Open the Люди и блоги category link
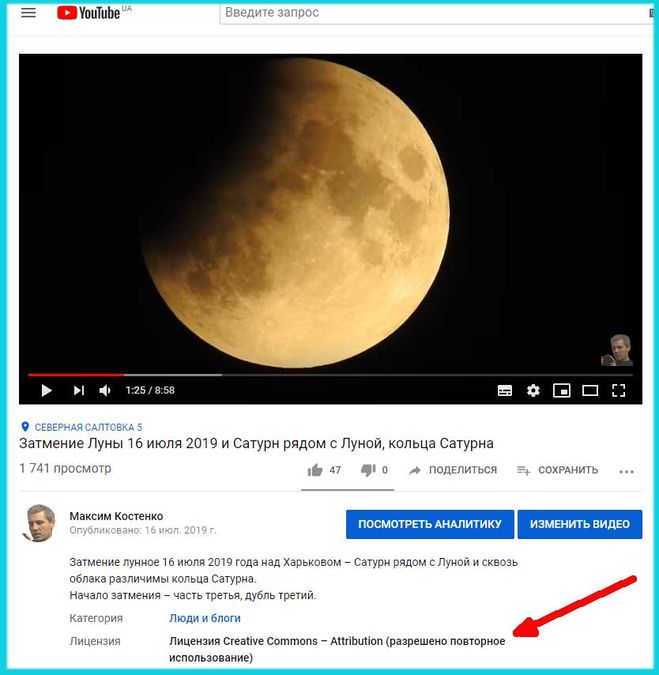Screen dimensions: 659x675 [x=205, y=618]
